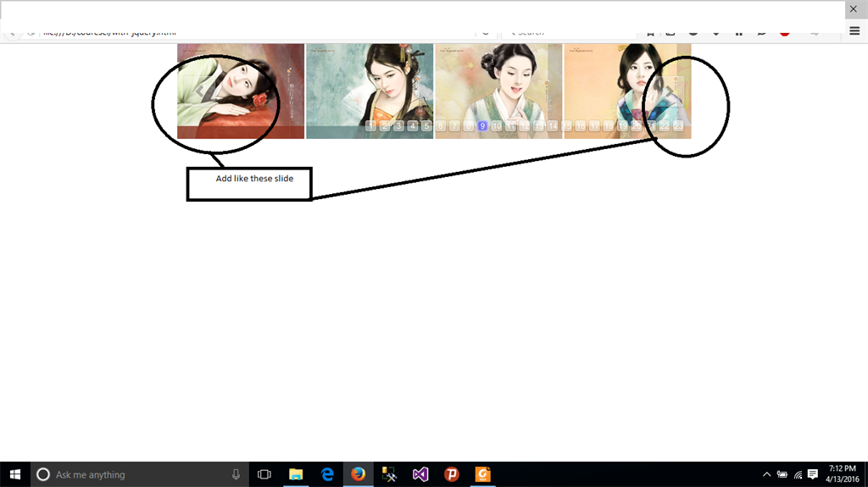Click the fourth slide image with peach background
868x487 pixels.
(628, 91)
